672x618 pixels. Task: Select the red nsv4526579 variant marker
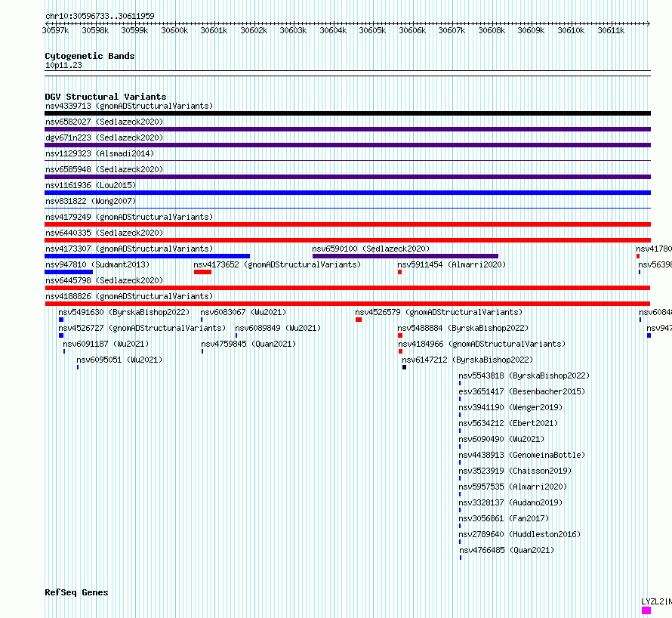(x=359, y=320)
